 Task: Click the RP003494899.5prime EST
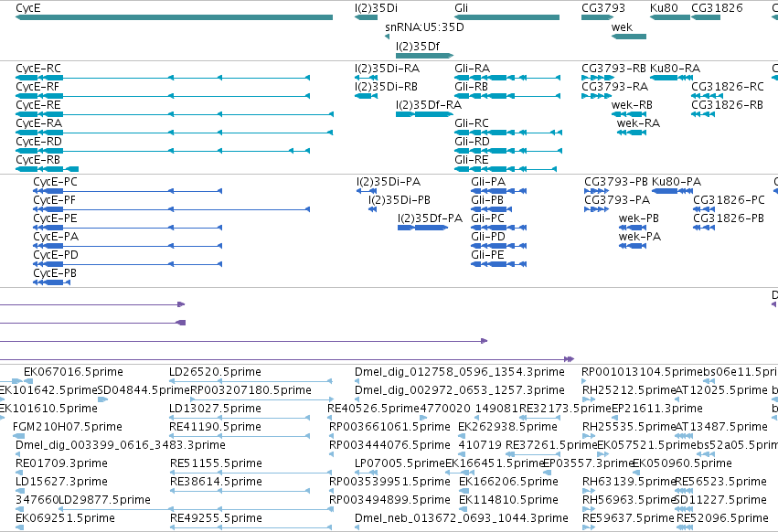click(332, 510)
